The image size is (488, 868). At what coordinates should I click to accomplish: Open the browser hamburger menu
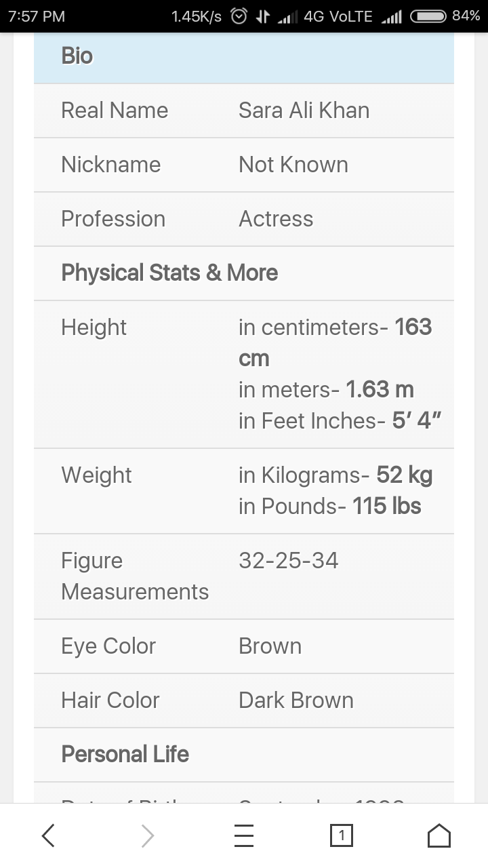point(244,835)
